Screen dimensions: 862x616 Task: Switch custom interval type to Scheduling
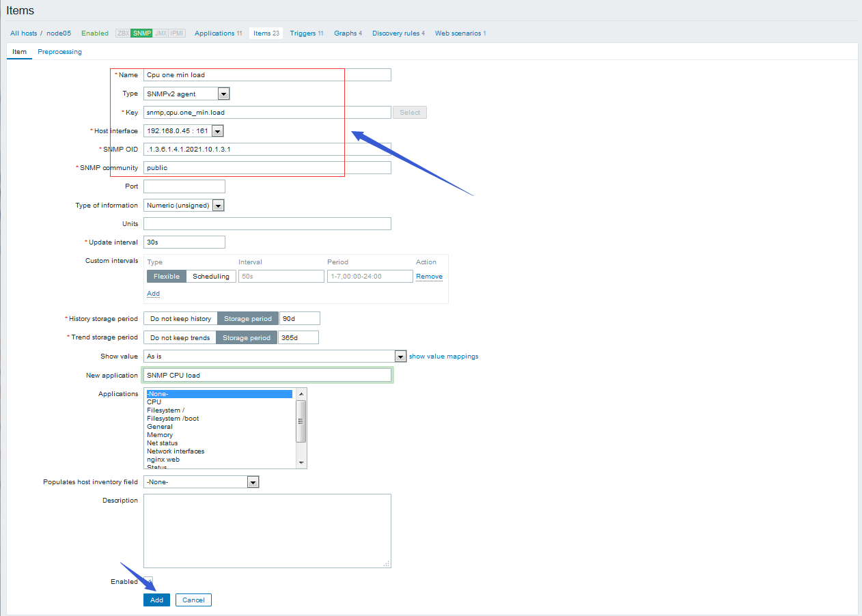point(211,277)
